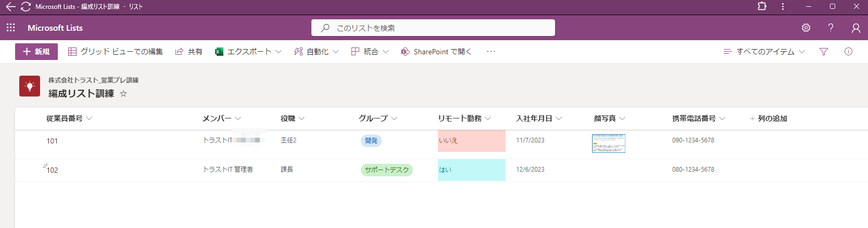Click グリッド ビューでの編集 button
Viewport: 868px width, 228px height.
tap(116, 52)
